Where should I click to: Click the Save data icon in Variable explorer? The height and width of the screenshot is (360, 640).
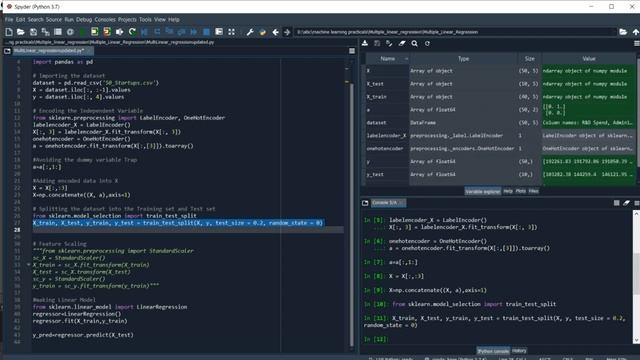point(377,43)
